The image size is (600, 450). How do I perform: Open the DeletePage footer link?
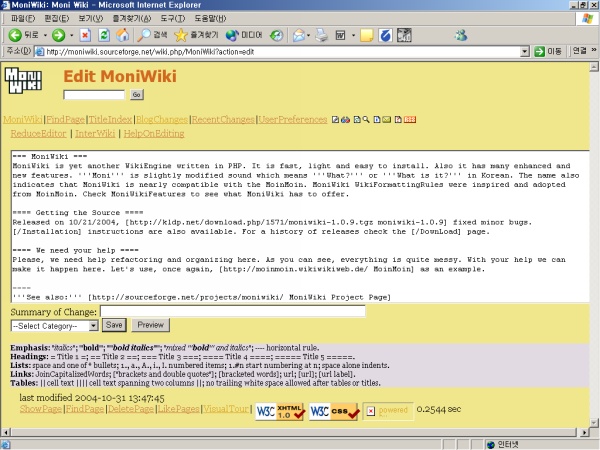130,409
